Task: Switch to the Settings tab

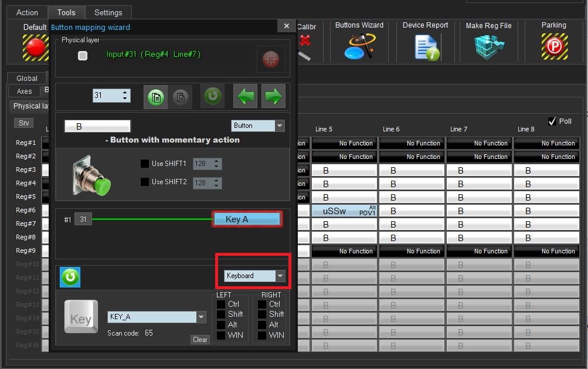Action: pos(108,12)
